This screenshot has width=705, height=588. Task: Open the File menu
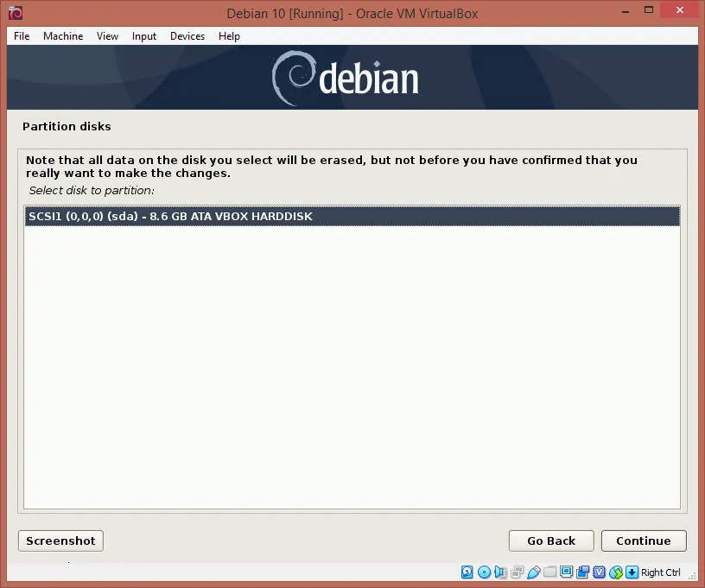click(22, 36)
